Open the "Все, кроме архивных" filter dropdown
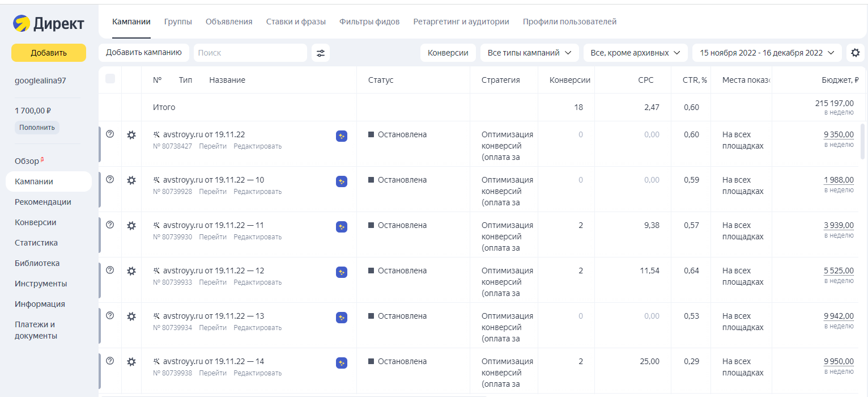868x397 pixels. (x=635, y=53)
